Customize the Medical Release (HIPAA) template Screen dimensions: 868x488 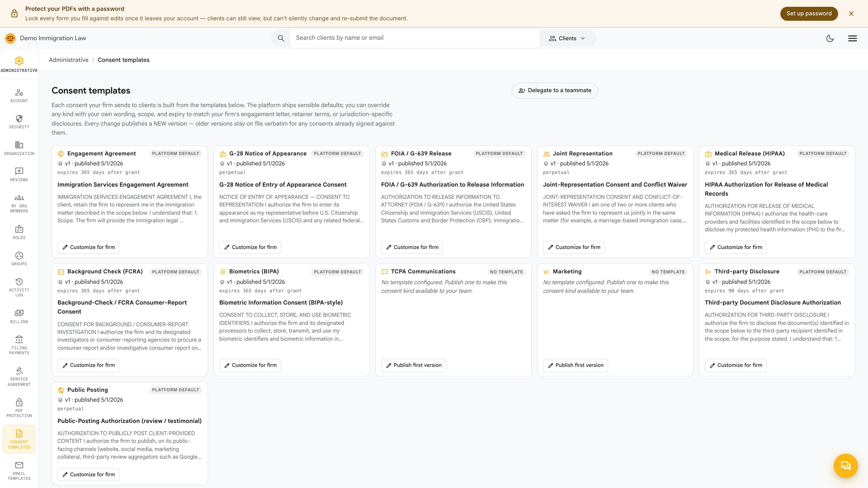click(736, 247)
